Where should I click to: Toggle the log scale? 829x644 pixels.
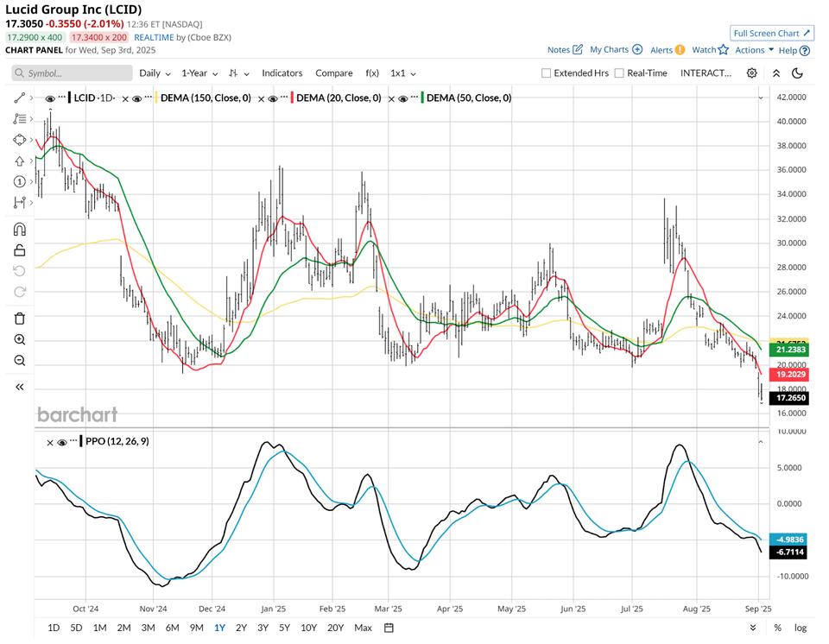click(x=801, y=628)
